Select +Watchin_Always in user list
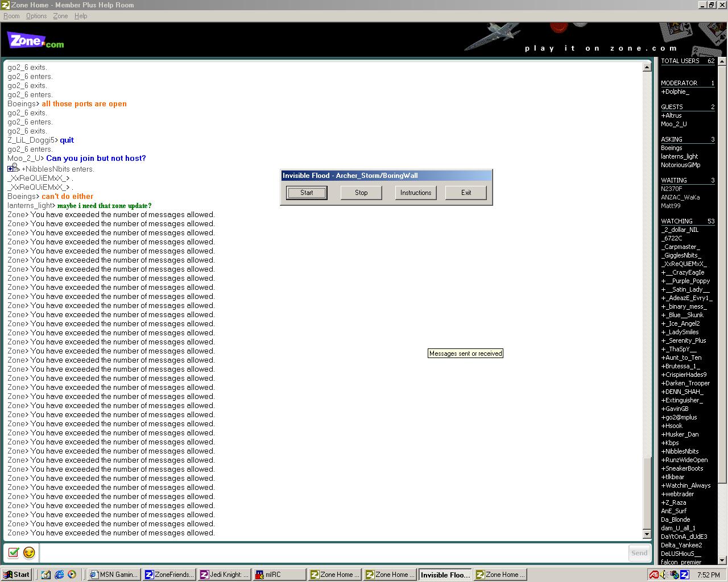Viewport: 728px width, 582px height. coord(686,485)
